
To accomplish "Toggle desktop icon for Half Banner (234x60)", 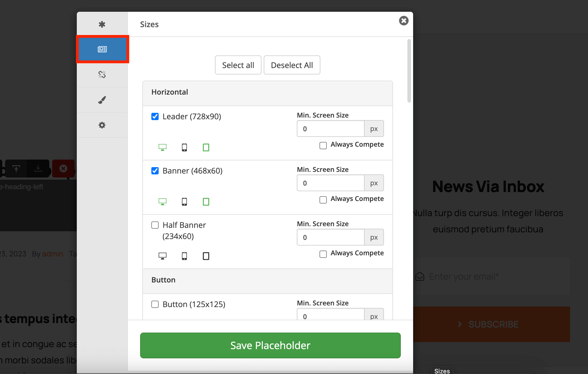I will (163, 256).
